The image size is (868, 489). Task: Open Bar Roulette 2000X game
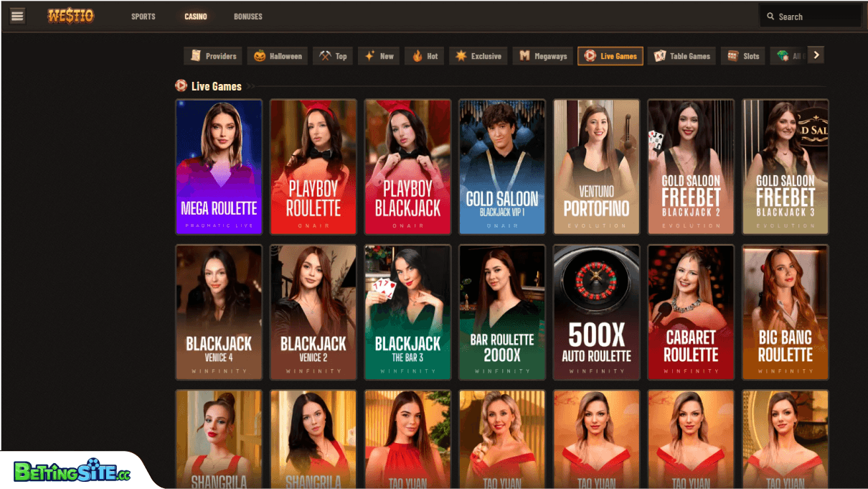(502, 312)
